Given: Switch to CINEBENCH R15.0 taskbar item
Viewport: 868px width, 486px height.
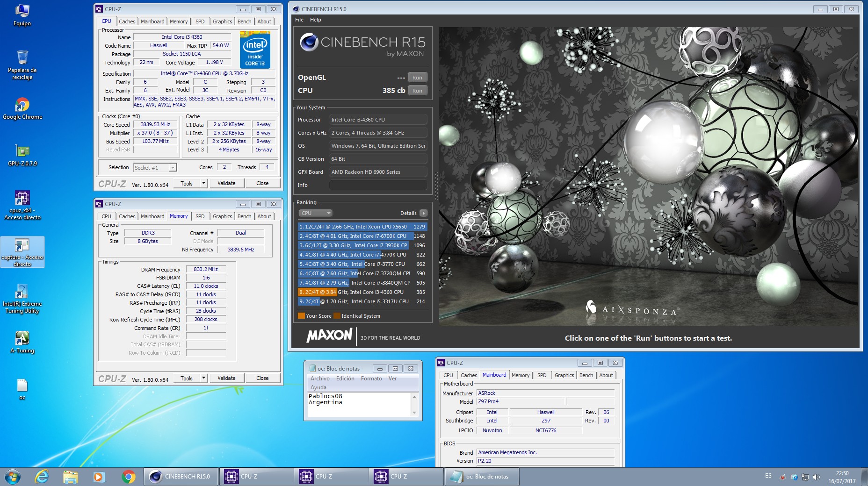Looking at the screenshot, I should coord(181,477).
